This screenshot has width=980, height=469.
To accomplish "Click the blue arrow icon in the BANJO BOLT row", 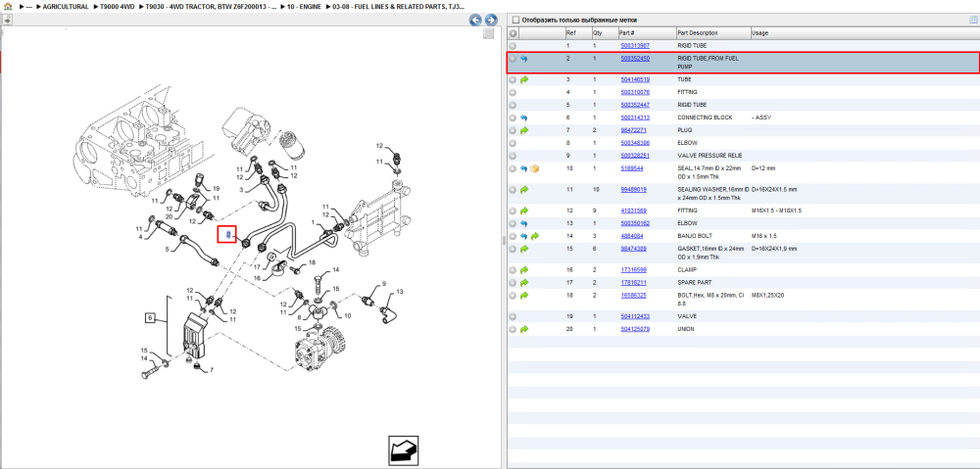I will tap(524, 236).
